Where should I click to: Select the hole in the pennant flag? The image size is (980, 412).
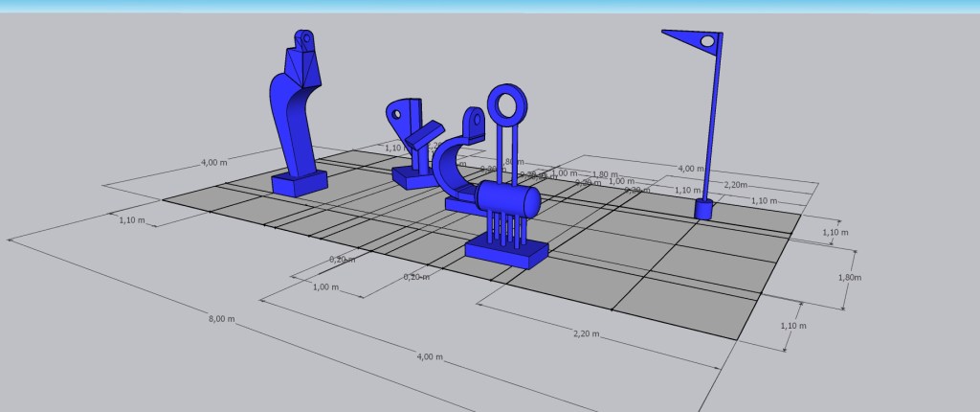click(x=707, y=42)
